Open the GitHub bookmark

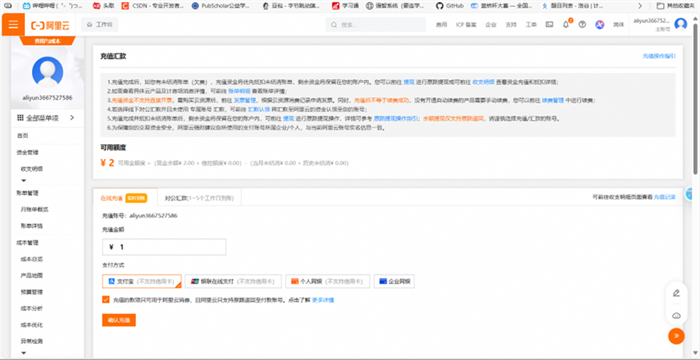[449, 6]
